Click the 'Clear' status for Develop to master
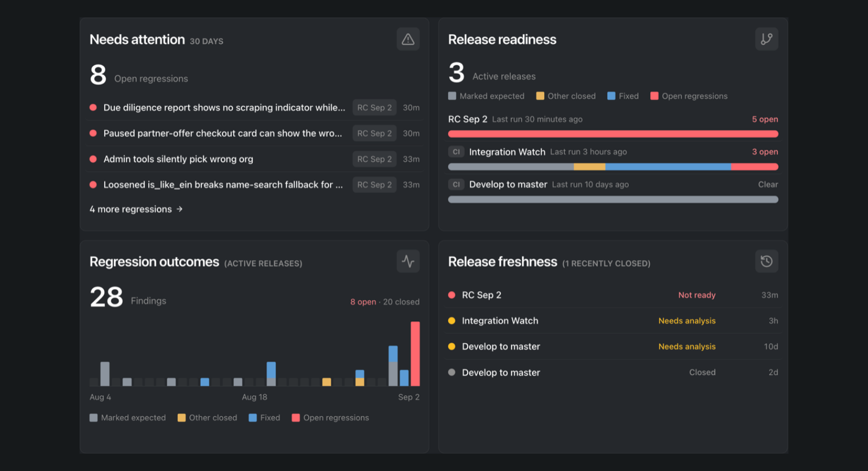Image resolution: width=868 pixels, height=471 pixels. pyautogui.click(x=768, y=184)
